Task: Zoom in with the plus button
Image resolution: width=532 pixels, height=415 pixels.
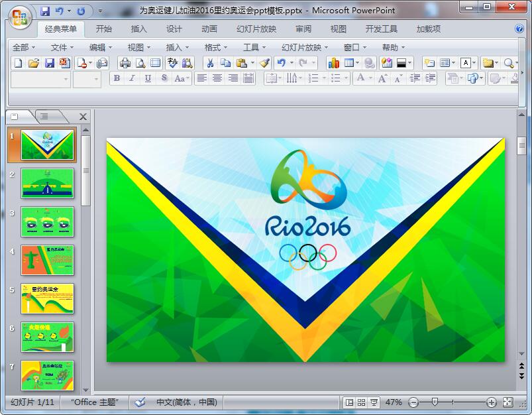Action: [491, 403]
